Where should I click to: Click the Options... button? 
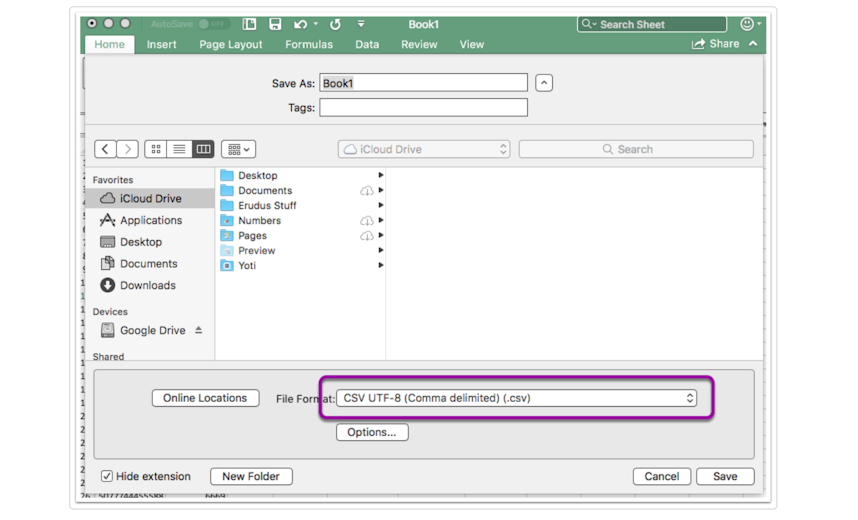tap(372, 432)
